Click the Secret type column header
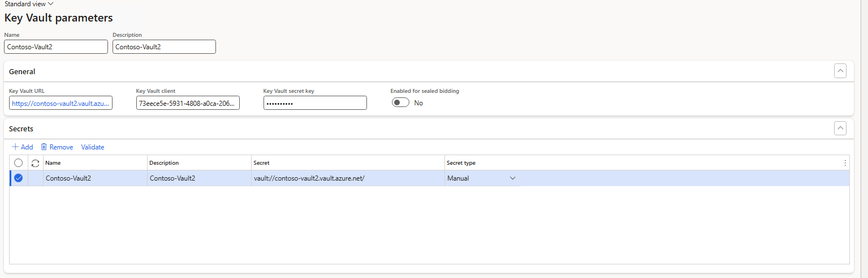Viewport: 868px width, 278px height. 461,163
